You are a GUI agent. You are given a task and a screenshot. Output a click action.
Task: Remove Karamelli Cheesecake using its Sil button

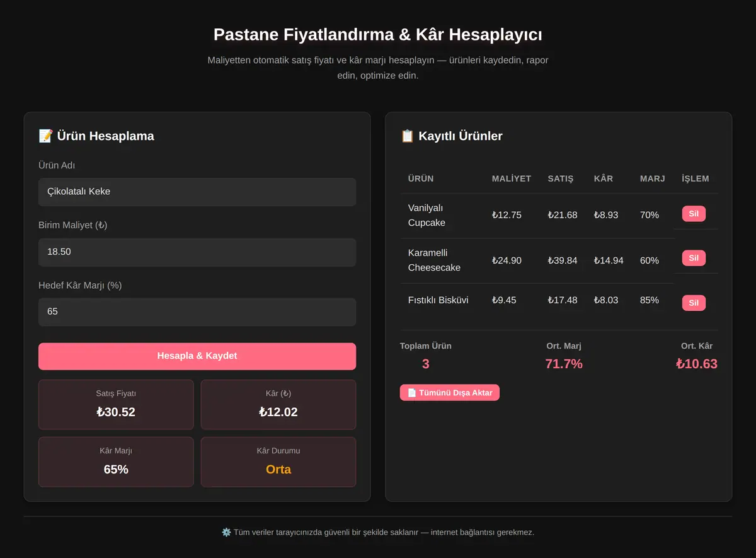tap(694, 258)
